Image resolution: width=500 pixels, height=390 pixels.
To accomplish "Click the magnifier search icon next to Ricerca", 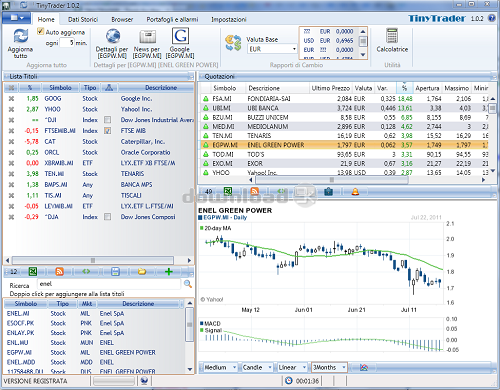I will pyautogui.click(x=188, y=284).
